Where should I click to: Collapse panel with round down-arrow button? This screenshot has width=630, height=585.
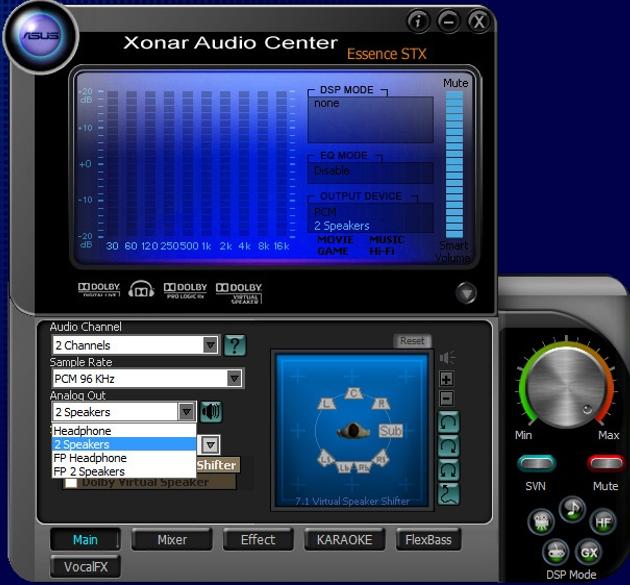(466, 293)
